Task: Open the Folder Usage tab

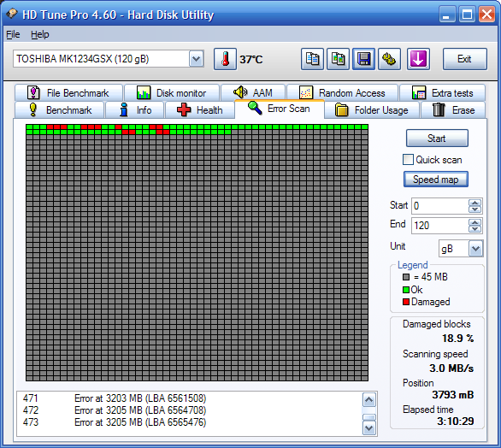Action: pyautogui.click(x=372, y=110)
